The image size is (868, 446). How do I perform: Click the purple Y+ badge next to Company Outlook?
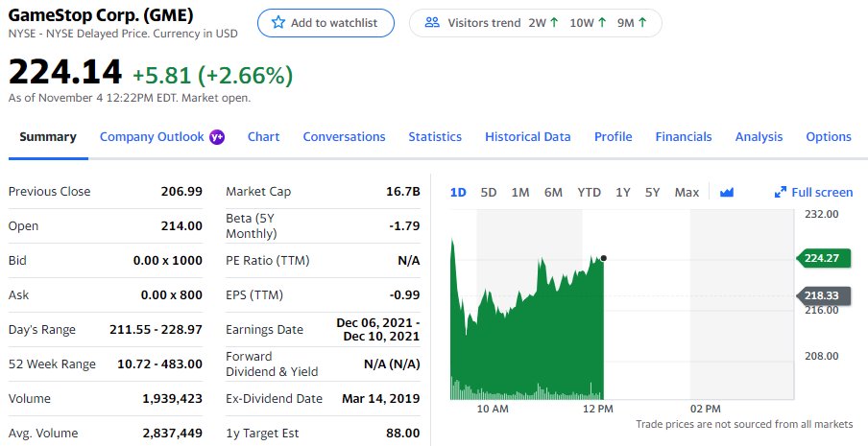point(217,137)
